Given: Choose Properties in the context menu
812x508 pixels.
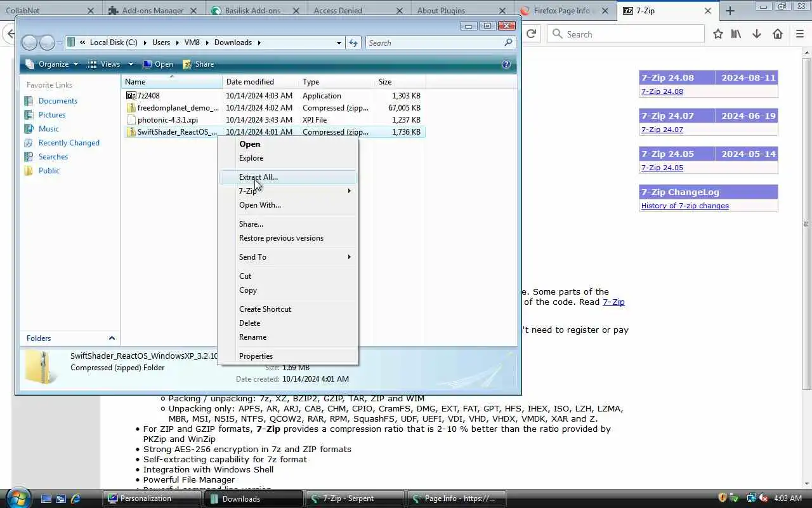Looking at the screenshot, I should pyautogui.click(x=288, y=356).
